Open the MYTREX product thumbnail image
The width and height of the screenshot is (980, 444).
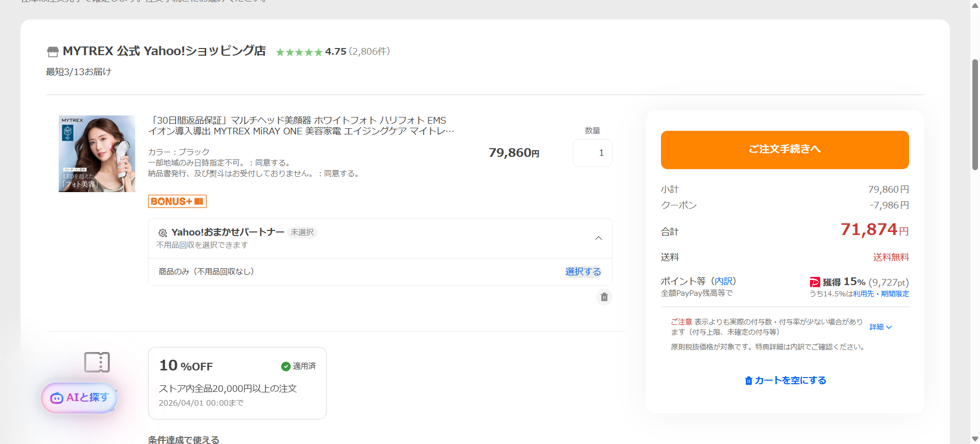[97, 154]
